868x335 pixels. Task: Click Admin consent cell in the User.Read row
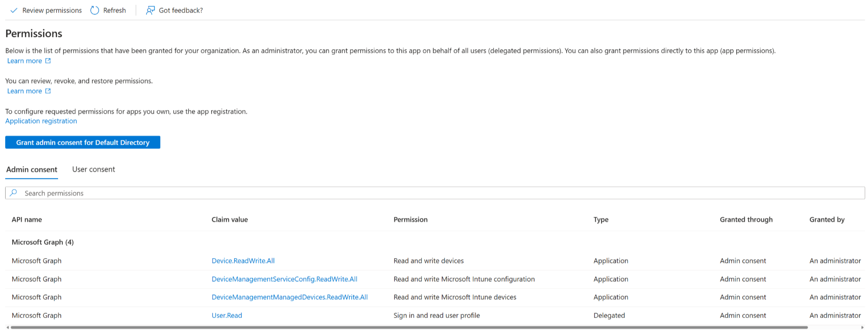pyautogui.click(x=743, y=315)
